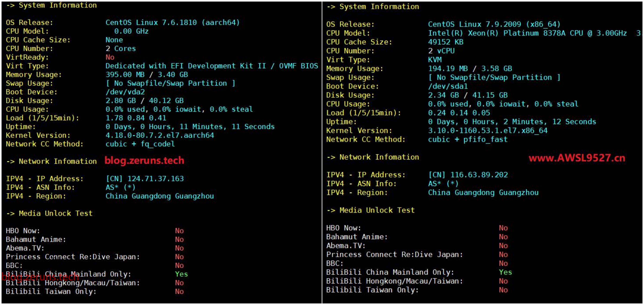
Task: Click 'BiliBili Hongkong/Macau/Taiwan:' in right terminal
Action: (395, 281)
